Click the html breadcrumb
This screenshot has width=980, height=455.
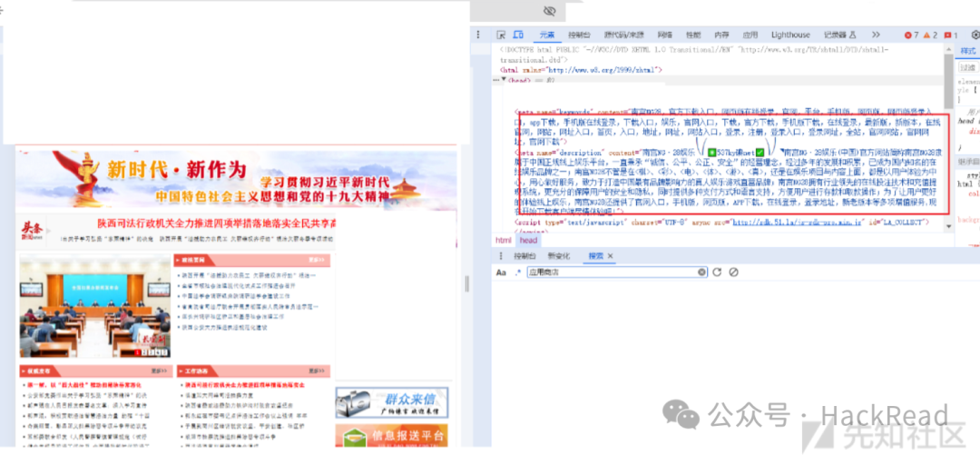pyautogui.click(x=503, y=241)
